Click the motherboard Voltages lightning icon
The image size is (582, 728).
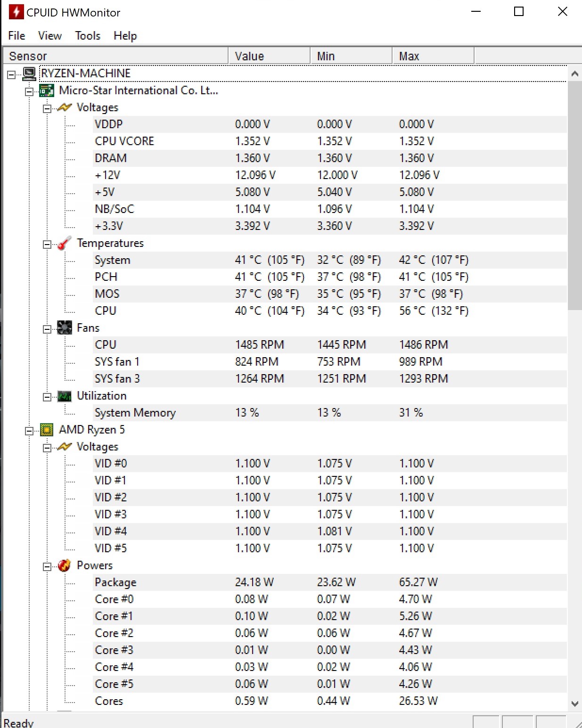coord(64,107)
